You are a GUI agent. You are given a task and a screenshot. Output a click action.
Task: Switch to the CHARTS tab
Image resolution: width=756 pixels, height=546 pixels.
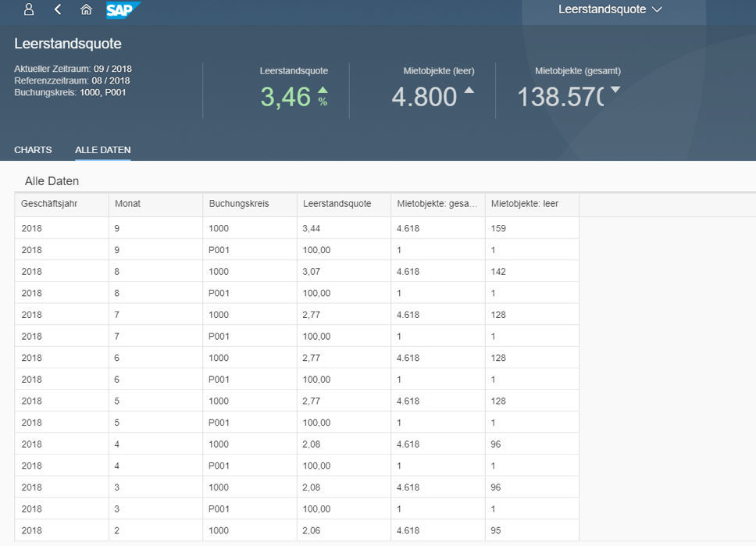coord(33,149)
